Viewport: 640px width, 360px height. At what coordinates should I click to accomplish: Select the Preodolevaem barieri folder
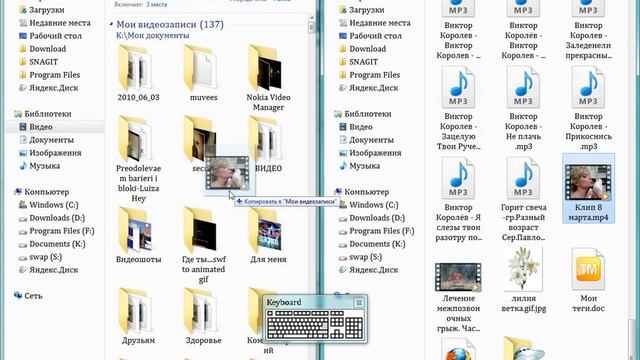(138, 158)
